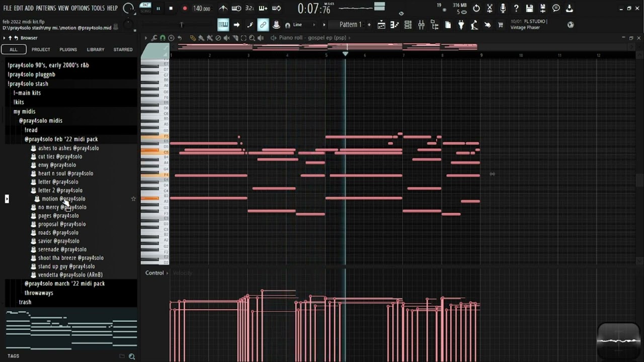This screenshot has height=362, width=644.
Task: Open help with the question mark
Action: click(516, 9)
